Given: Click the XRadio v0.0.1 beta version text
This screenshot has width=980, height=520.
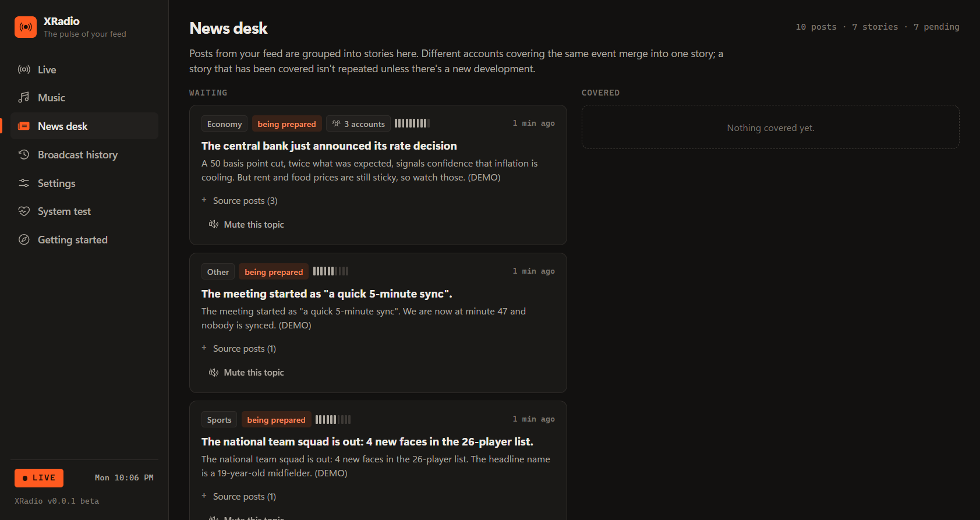Looking at the screenshot, I should 57,501.
